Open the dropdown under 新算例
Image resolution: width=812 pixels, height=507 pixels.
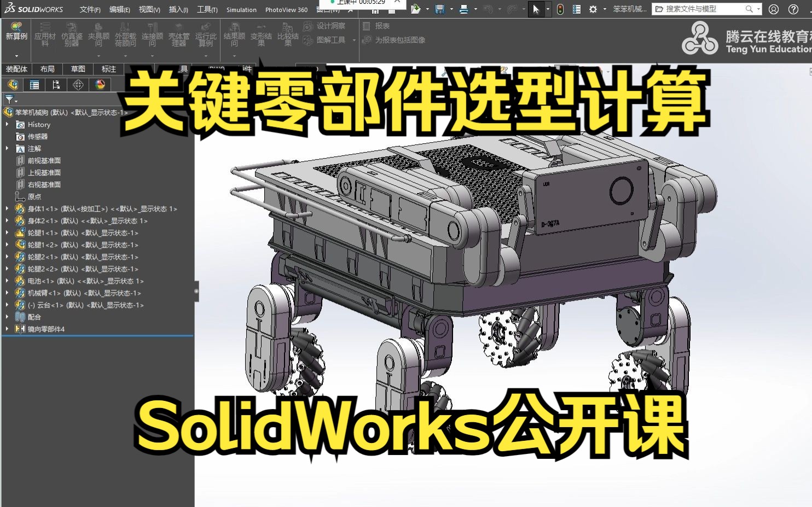click(16, 56)
